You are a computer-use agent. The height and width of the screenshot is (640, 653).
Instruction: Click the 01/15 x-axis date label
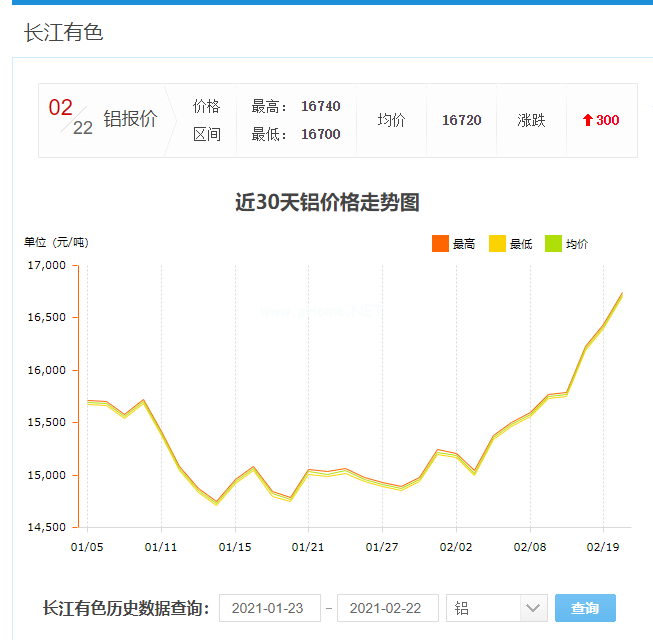point(235,547)
